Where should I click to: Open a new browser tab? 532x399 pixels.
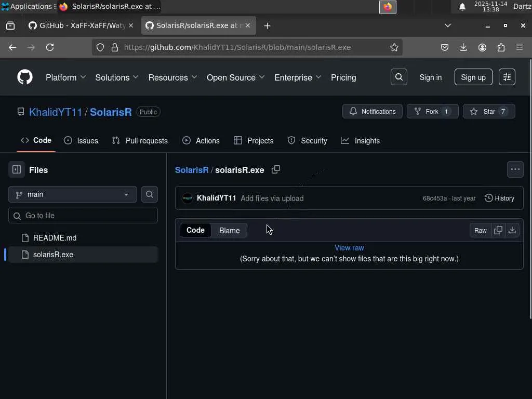pyautogui.click(x=267, y=26)
